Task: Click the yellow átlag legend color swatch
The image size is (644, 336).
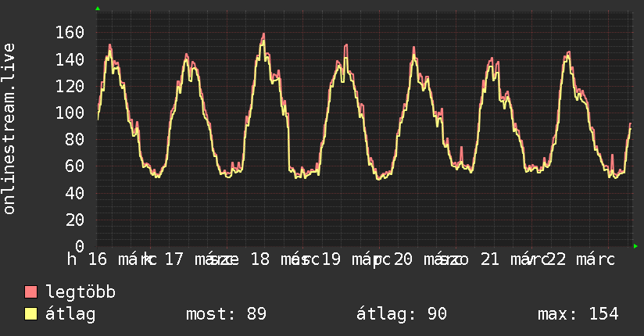Action: coord(30,314)
